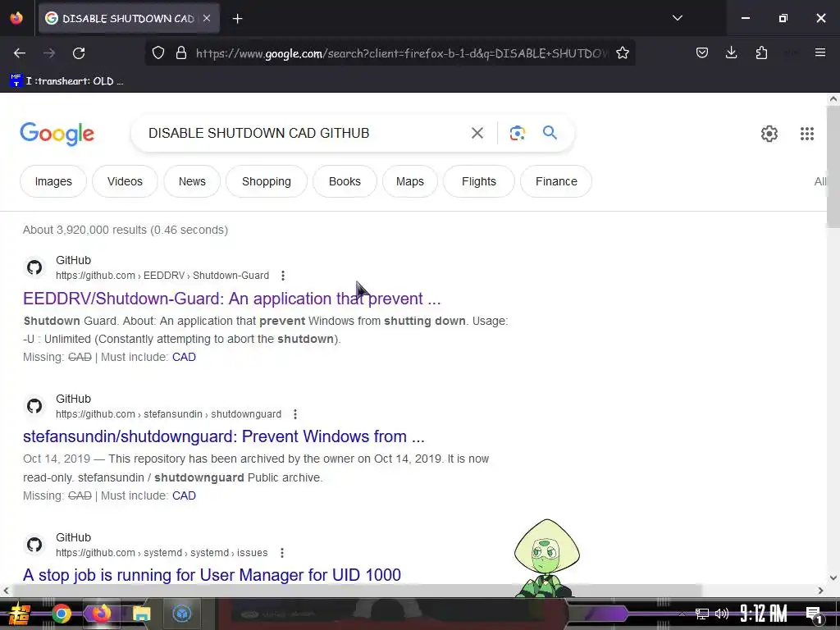Screen dimensions: 840x630
Task: Click the horizontal scrollbar thumb
Action: pos(358,591)
